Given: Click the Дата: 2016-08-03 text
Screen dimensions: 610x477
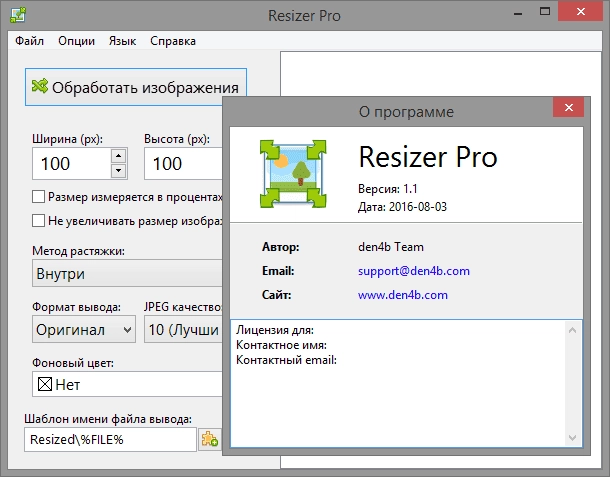Looking at the screenshot, I should pyautogui.click(x=402, y=207).
